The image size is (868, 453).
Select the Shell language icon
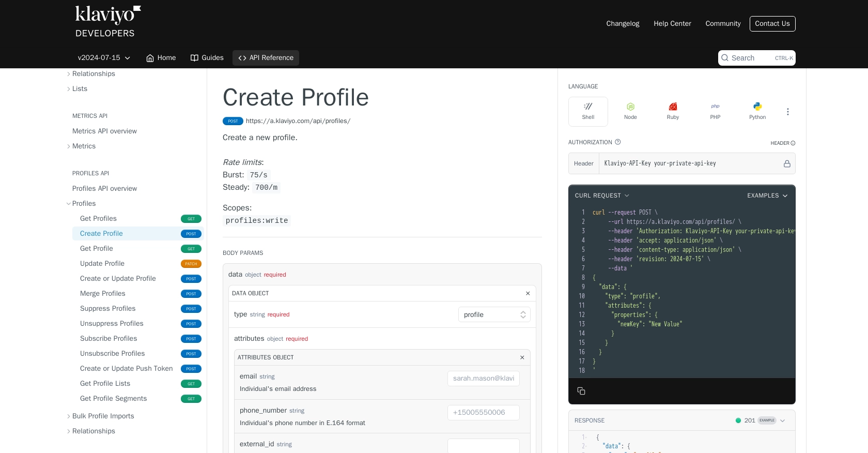tap(588, 111)
